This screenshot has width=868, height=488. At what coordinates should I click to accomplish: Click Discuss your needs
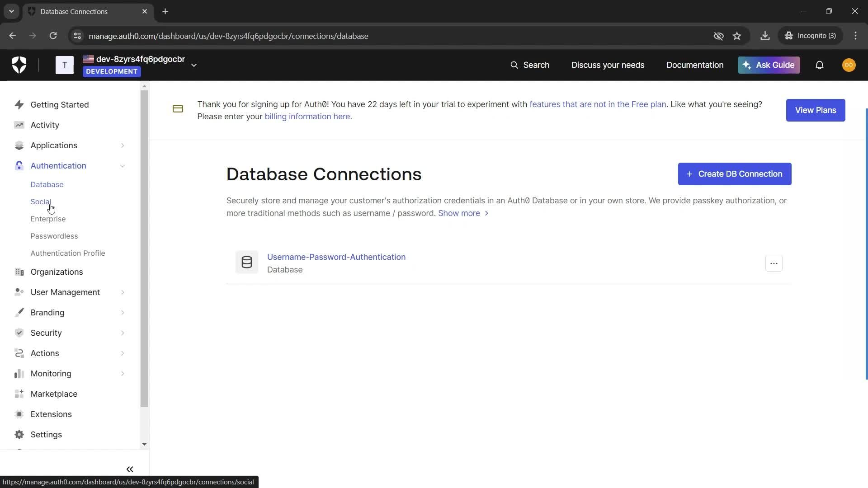point(608,65)
